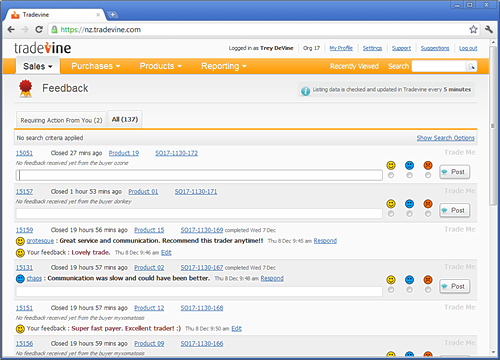
Task: Select neutral radio for row 15131
Action: point(409,290)
